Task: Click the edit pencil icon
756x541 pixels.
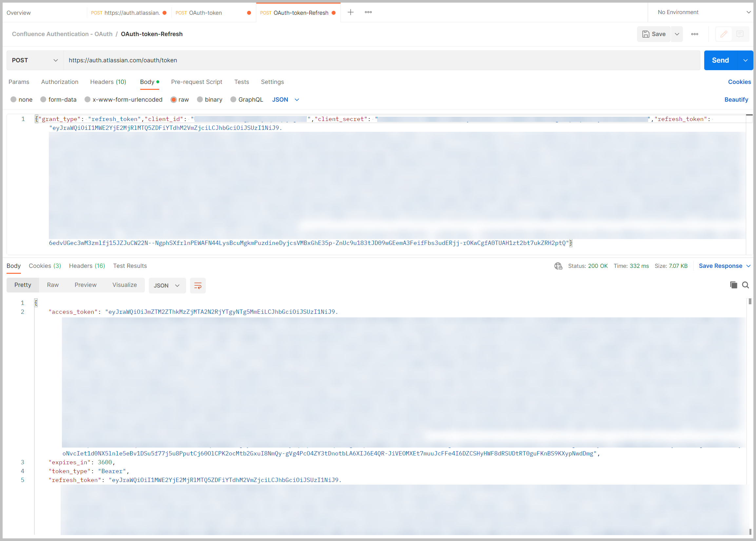Action: 724,34
